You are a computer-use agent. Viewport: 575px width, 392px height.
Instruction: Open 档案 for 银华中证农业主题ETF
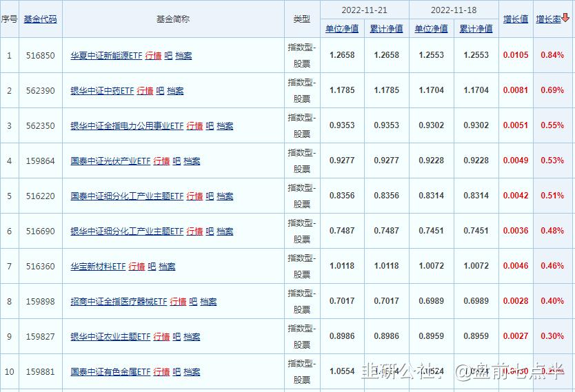[x=192, y=337]
